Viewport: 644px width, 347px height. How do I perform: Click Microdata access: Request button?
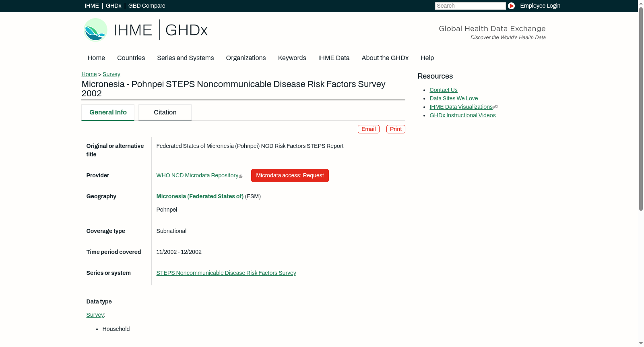(290, 175)
